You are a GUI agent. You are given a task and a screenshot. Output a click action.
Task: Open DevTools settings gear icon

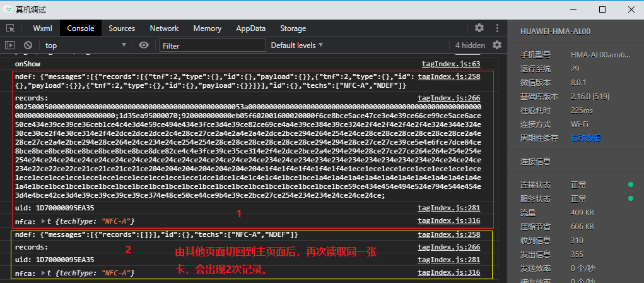pyautogui.click(x=479, y=28)
